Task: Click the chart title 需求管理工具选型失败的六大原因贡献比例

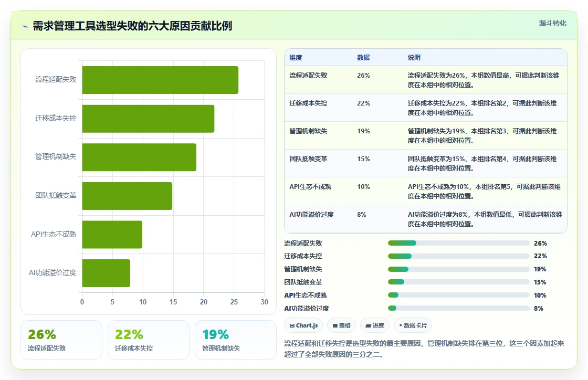Action: [132, 26]
